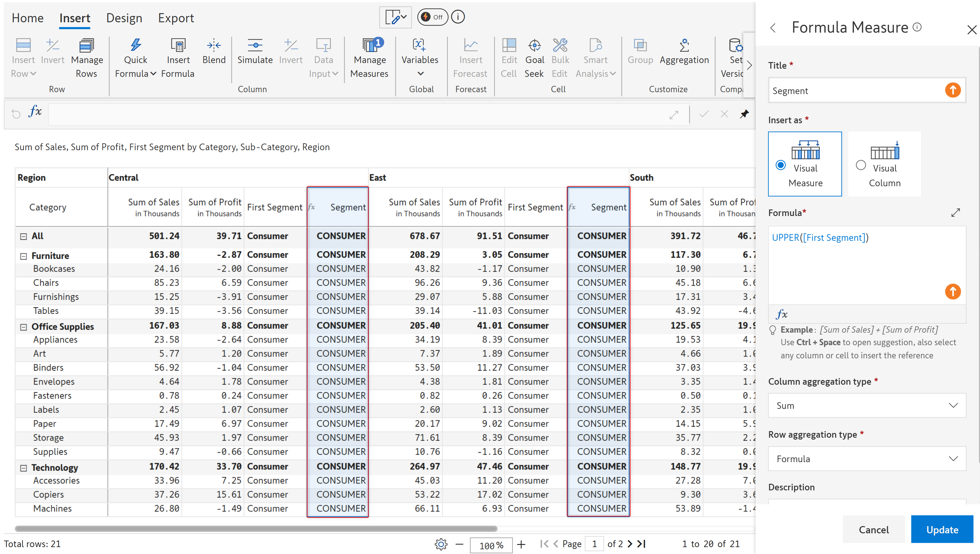Click the pin icon in the formula bar

[x=744, y=114]
